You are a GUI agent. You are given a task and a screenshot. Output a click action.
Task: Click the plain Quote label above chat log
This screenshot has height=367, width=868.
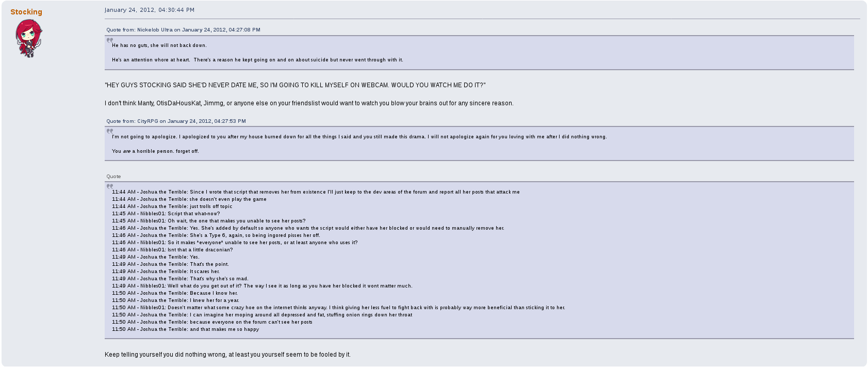(x=113, y=177)
